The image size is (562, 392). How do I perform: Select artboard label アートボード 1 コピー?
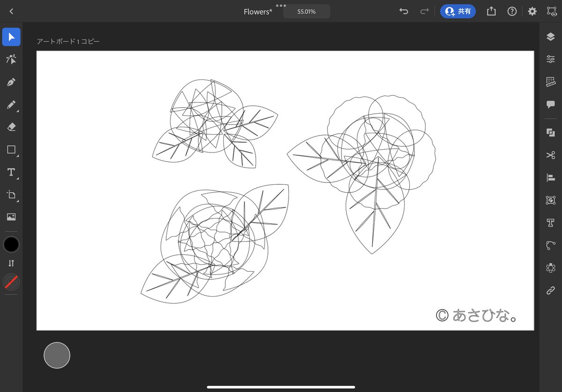(68, 42)
